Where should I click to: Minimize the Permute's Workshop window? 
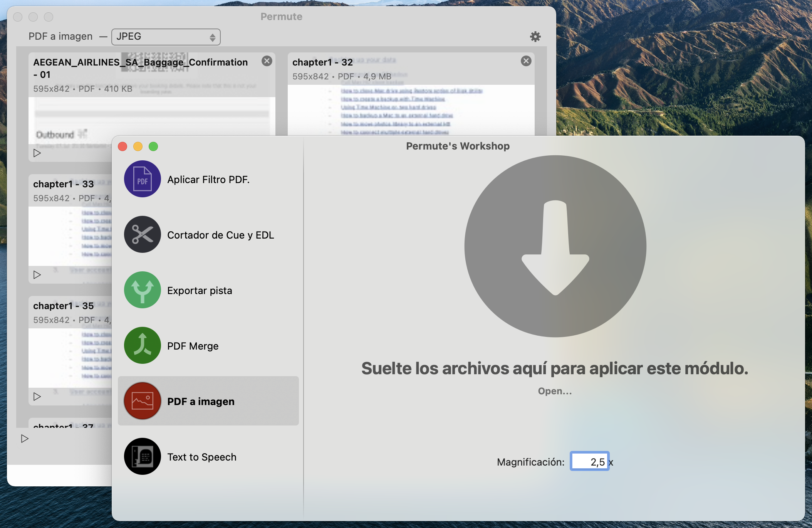tap(138, 146)
